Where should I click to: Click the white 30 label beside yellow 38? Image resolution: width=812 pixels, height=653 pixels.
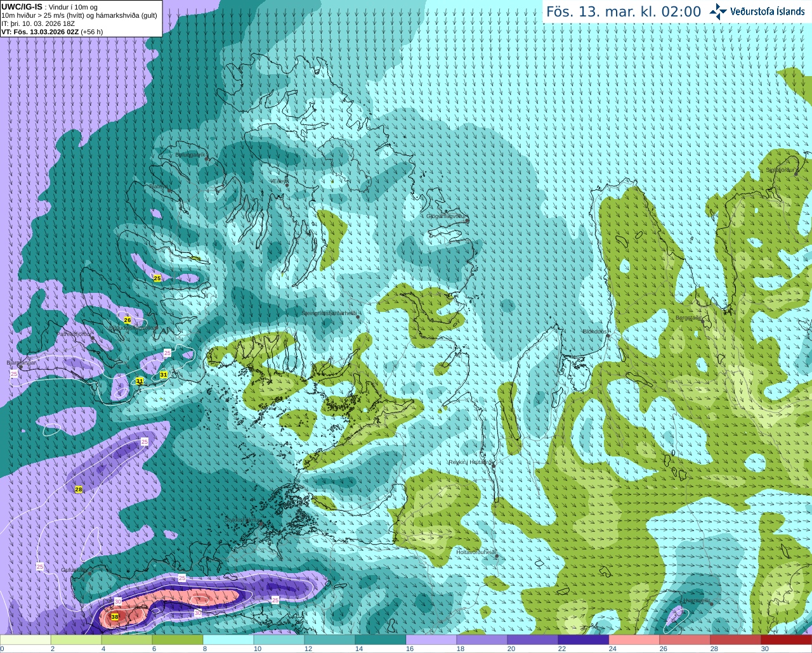[x=118, y=601]
